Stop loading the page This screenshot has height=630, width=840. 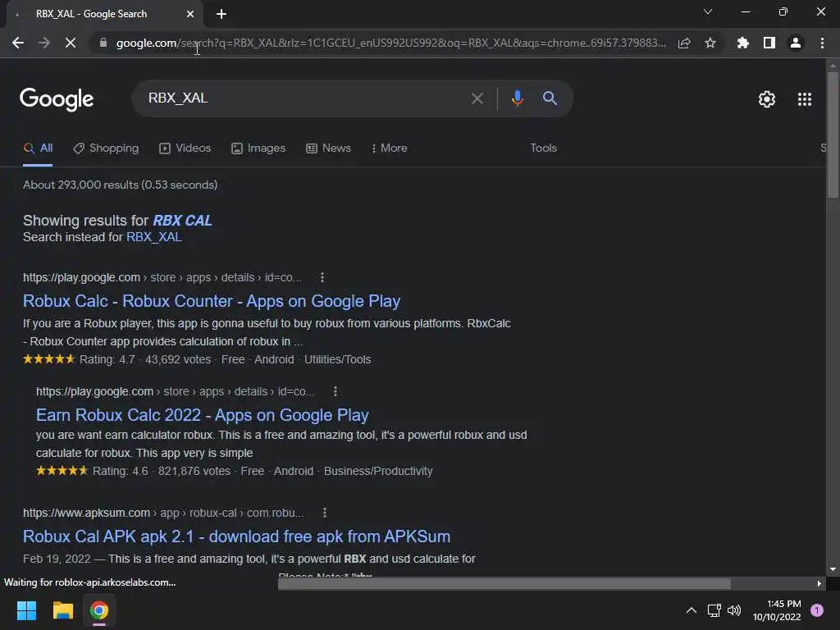coord(71,43)
